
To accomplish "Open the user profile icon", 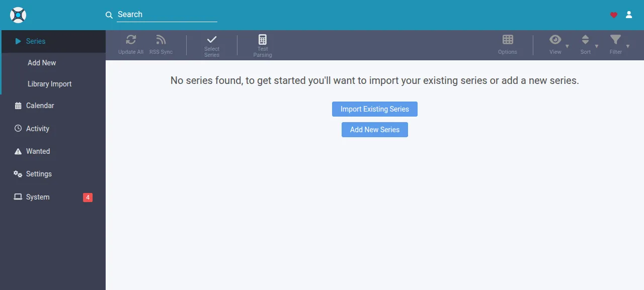I will tap(629, 15).
